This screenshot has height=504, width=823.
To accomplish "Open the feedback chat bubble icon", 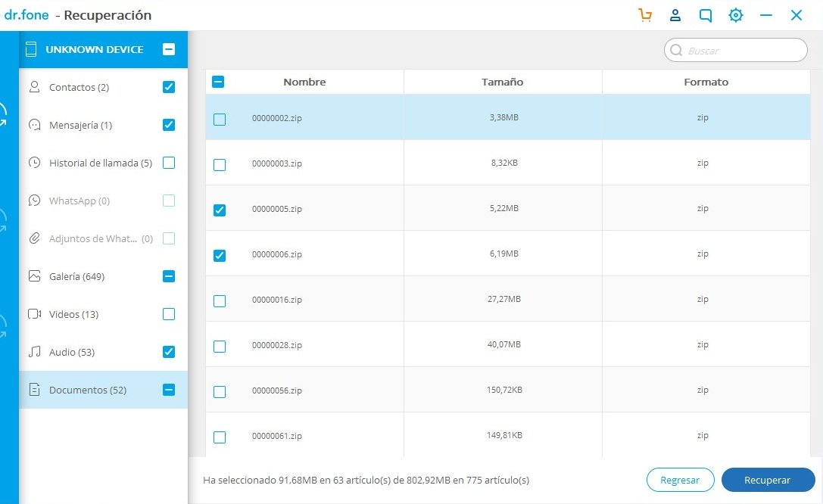I will pyautogui.click(x=706, y=16).
